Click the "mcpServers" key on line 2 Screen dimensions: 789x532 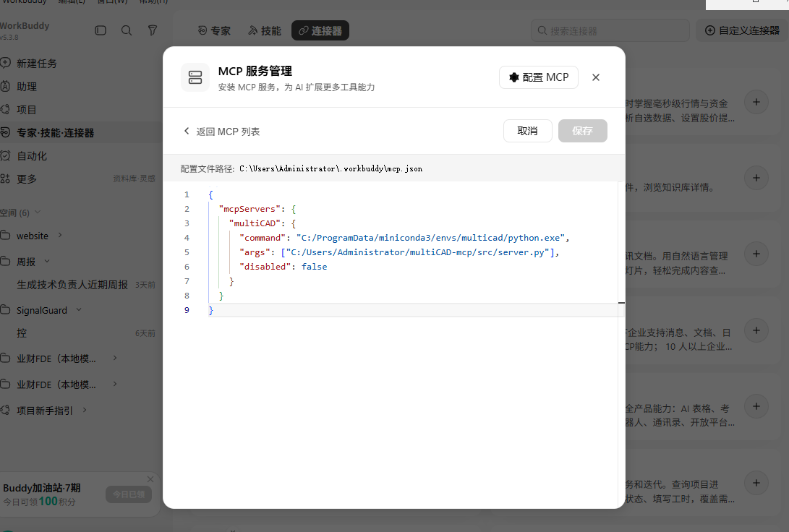click(x=250, y=209)
